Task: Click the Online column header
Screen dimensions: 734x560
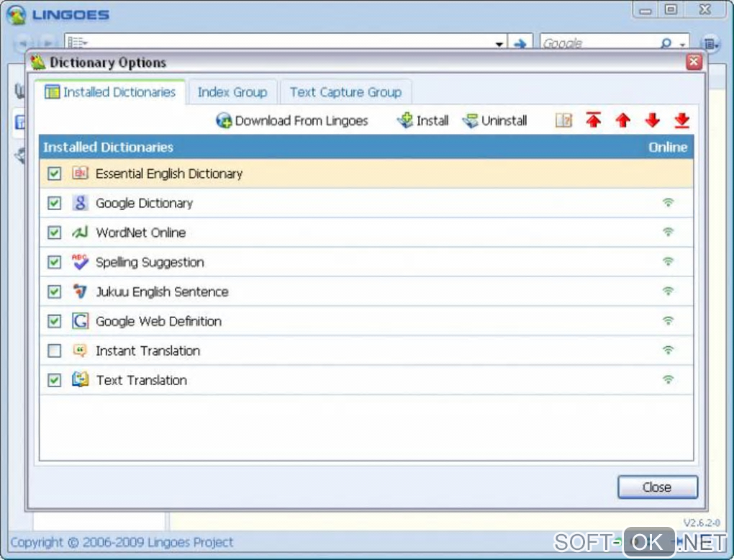Action: click(x=668, y=147)
